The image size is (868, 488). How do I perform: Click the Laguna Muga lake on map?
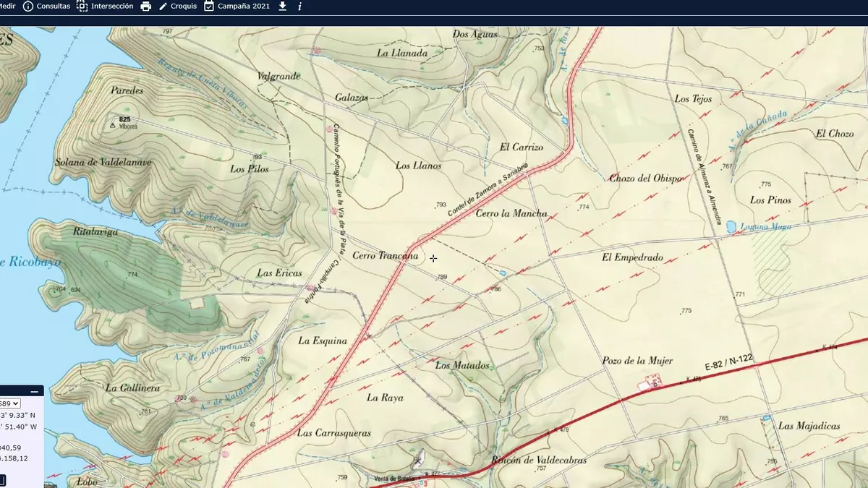coord(732,227)
